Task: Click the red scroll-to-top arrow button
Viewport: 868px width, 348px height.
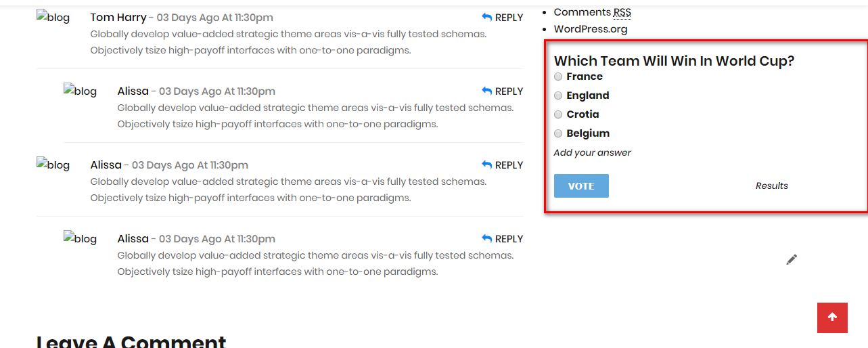Action: pos(832,318)
